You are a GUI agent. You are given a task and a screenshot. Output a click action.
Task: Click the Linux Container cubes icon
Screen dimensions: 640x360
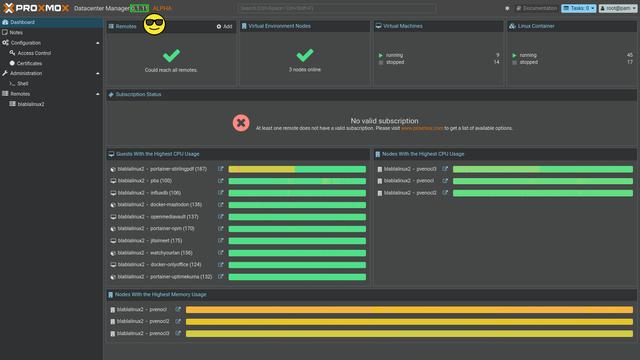[x=512, y=26]
